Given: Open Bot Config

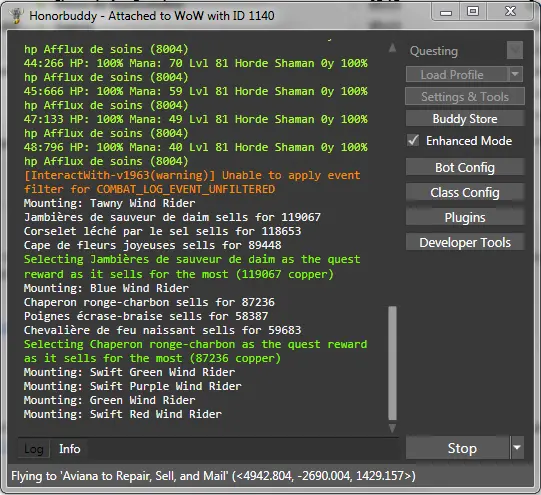Looking at the screenshot, I should point(465,167).
